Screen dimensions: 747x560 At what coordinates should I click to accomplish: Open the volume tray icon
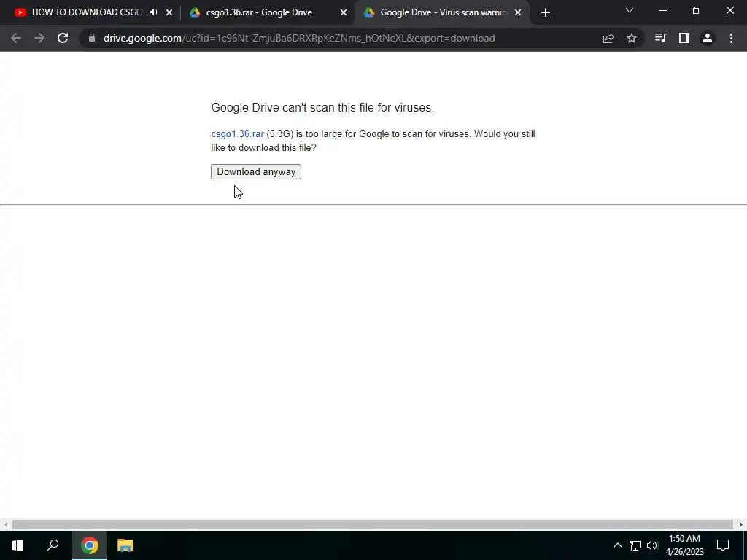(652, 545)
